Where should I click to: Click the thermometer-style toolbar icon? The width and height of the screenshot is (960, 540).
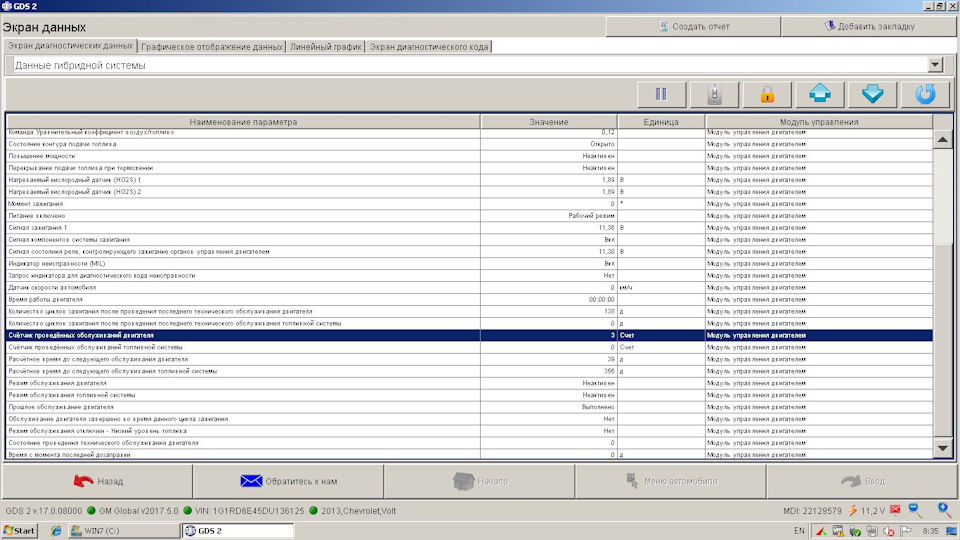click(x=714, y=94)
